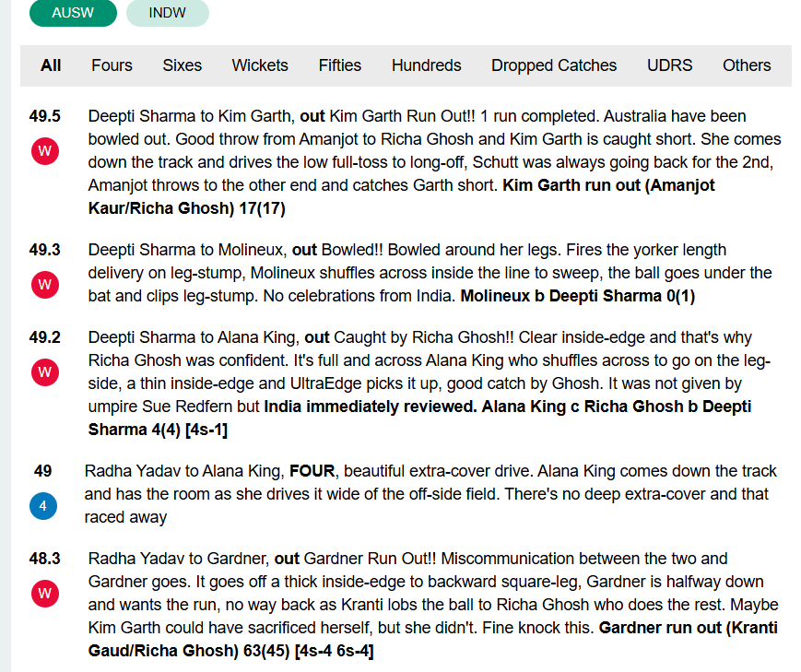801x672 pixels.
Task: Click the bold 'FOUR' text in over 49
Action: tap(312, 471)
